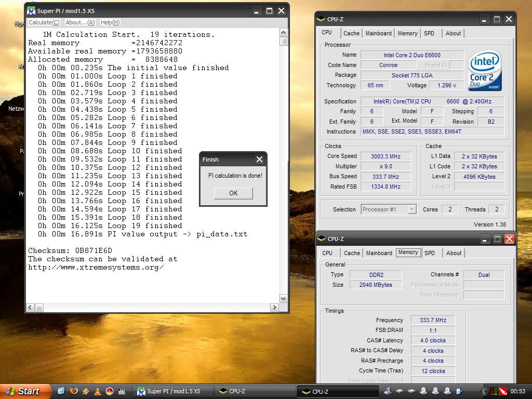Image resolution: width=532 pixels, height=399 pixels.
Task: Click the chip icon in the Processor CPU-Z title bar
Action: click(321, 19)
